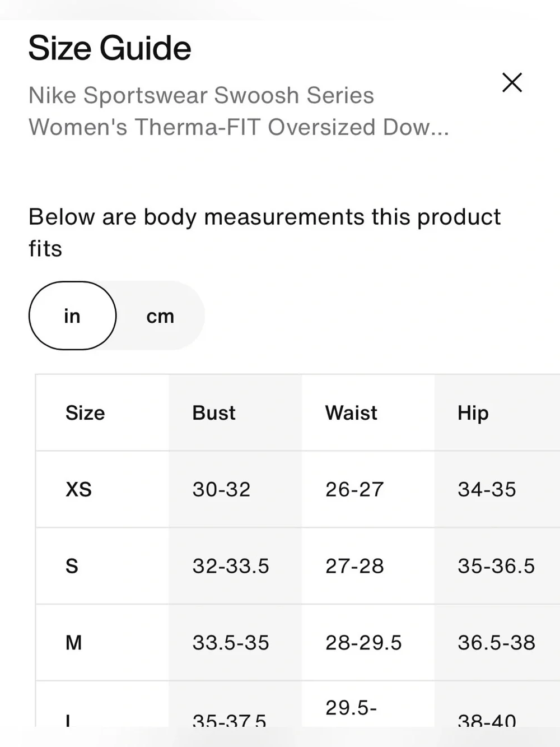Select the XS size row label
Image resolution: width=560 pixels, height=747 pixels.
(x=78, y=489)
